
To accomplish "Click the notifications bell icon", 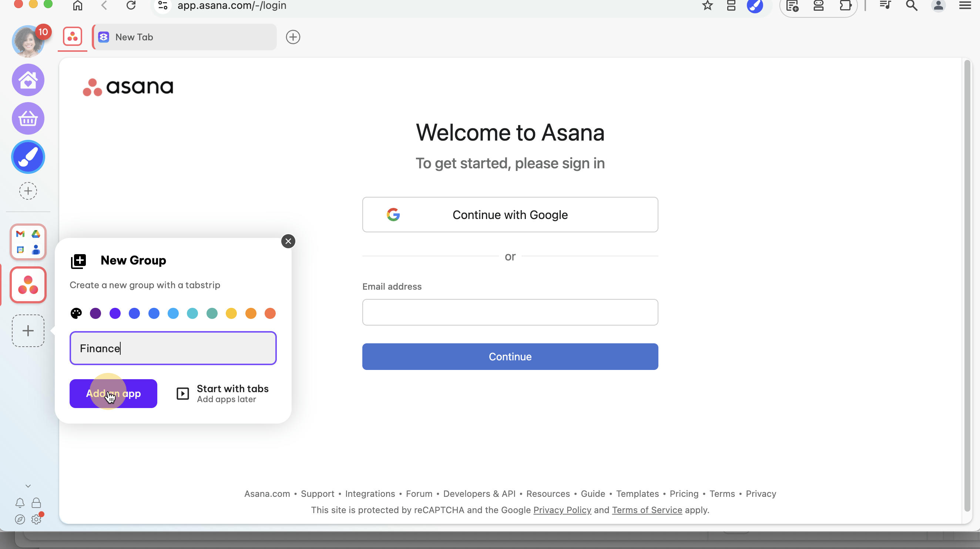I will pos(20,503).
